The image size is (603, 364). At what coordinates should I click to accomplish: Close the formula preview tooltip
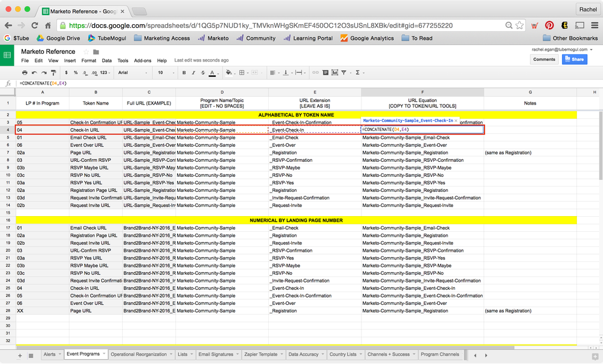tap(456, 121)
